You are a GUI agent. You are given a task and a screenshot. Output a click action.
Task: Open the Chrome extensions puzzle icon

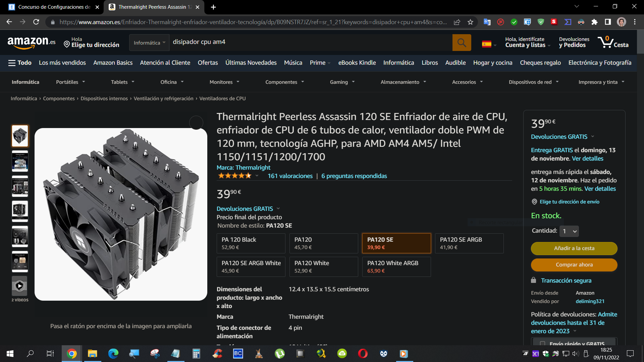(594, 22)
